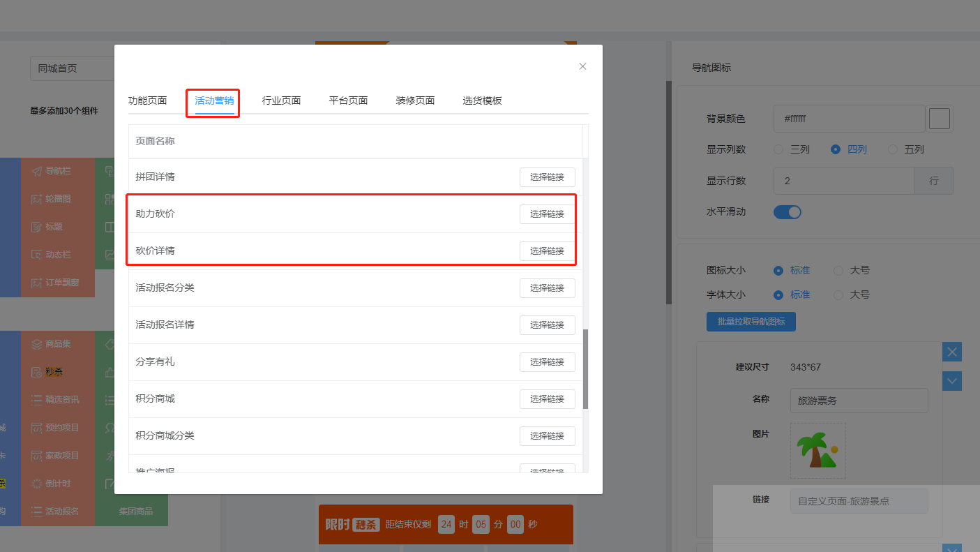Edit the background color hex field
The width and height of the screenshot is (980, 552).
tap(849, 119)
